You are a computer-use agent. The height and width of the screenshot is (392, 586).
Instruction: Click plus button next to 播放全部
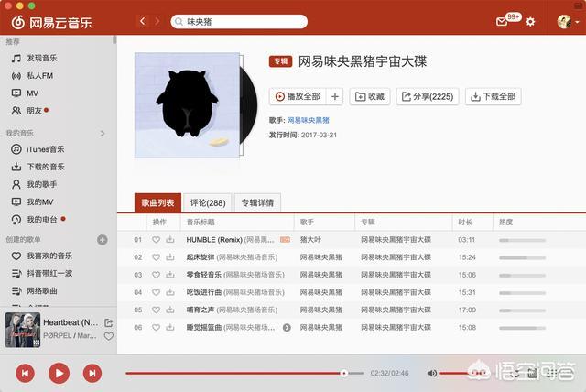(x=335, y=96)
